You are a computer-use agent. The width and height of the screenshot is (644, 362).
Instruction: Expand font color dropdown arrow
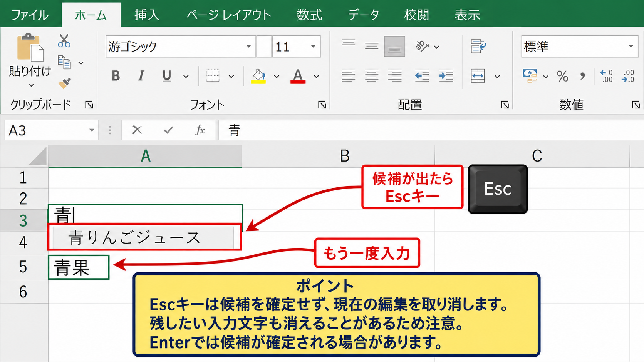(x=316, y=76)
